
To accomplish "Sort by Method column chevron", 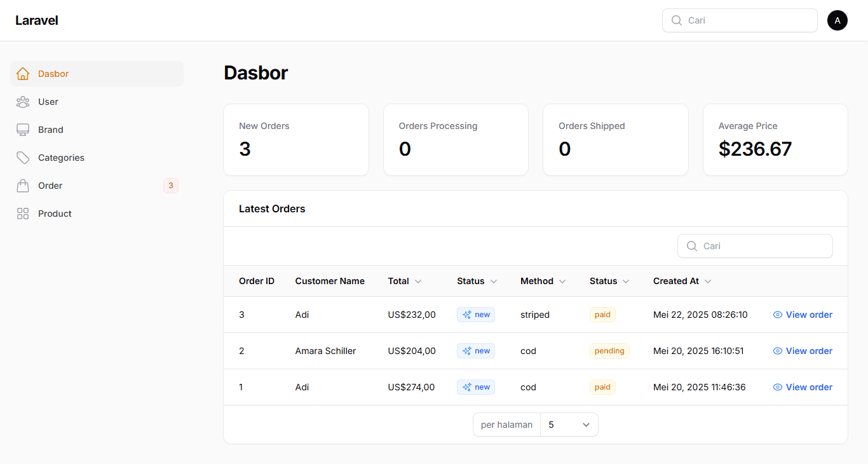I will [562, 281].
